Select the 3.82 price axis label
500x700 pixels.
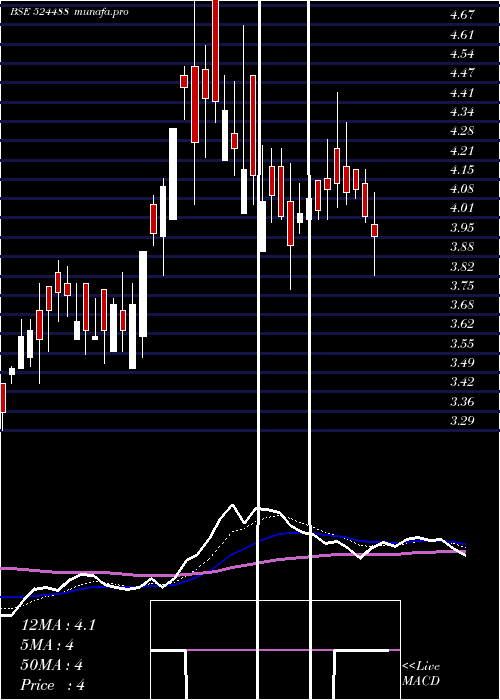click(462, 267)
